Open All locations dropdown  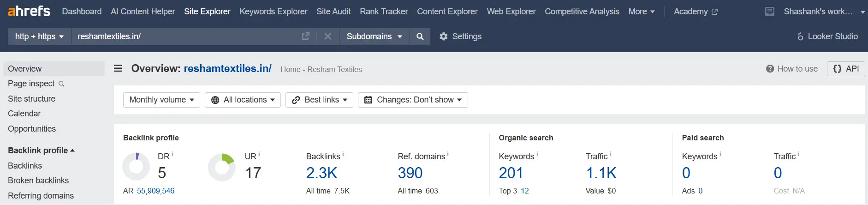[x=243, y=100]
